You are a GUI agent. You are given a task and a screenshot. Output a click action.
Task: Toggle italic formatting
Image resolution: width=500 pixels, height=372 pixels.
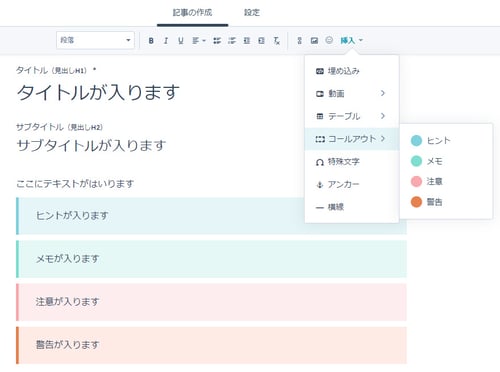[166, 41]
